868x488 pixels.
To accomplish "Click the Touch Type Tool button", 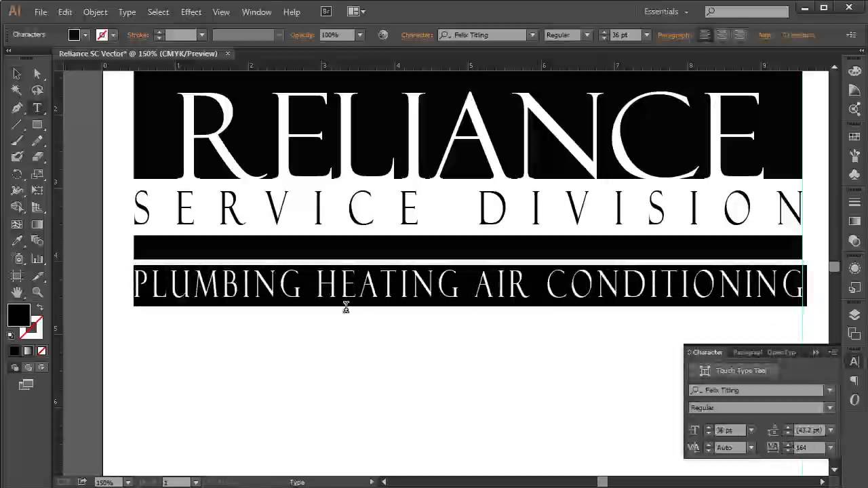I will click(734, 371).
